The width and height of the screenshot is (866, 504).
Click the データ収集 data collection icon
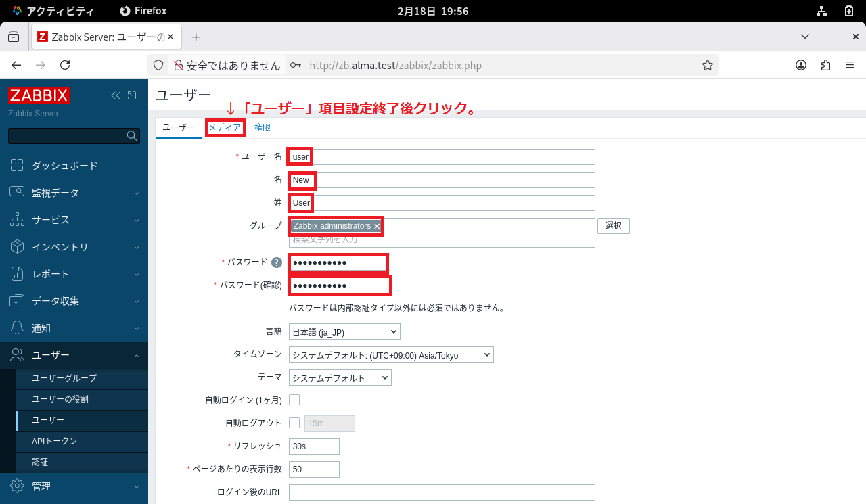point(17,301)
